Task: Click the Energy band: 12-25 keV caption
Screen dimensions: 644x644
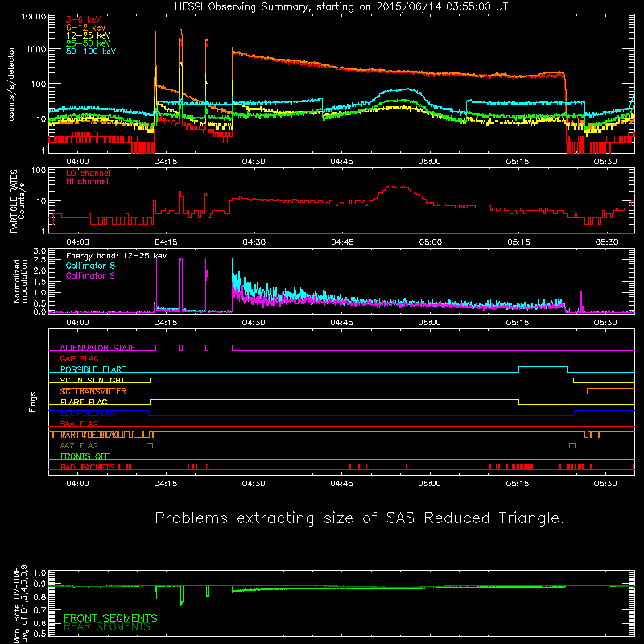Action: pos(117,256)
